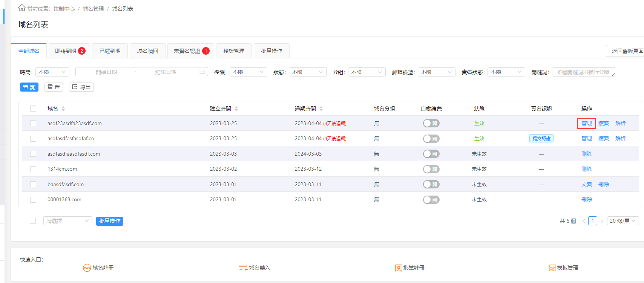Sort by 建立時間 column arrows
Screen dimensions: 644x283
pyautogui.click(x=236, y=109)
